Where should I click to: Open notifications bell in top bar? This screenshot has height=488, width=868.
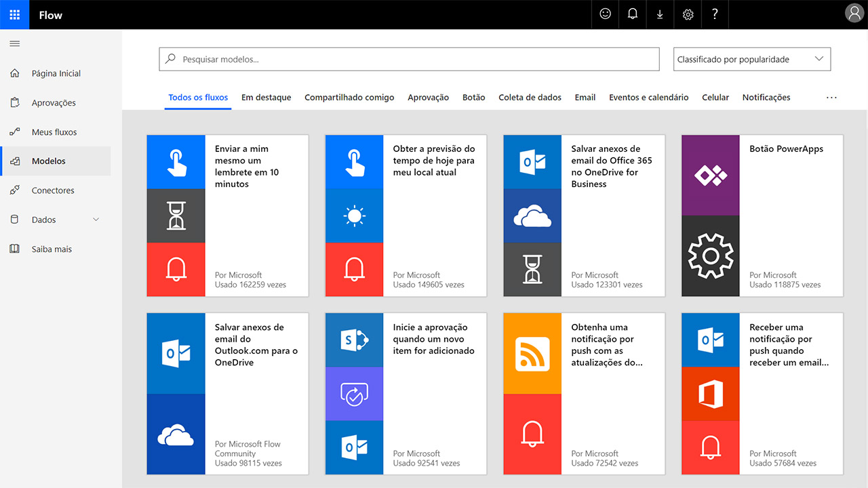click(633, 14)
